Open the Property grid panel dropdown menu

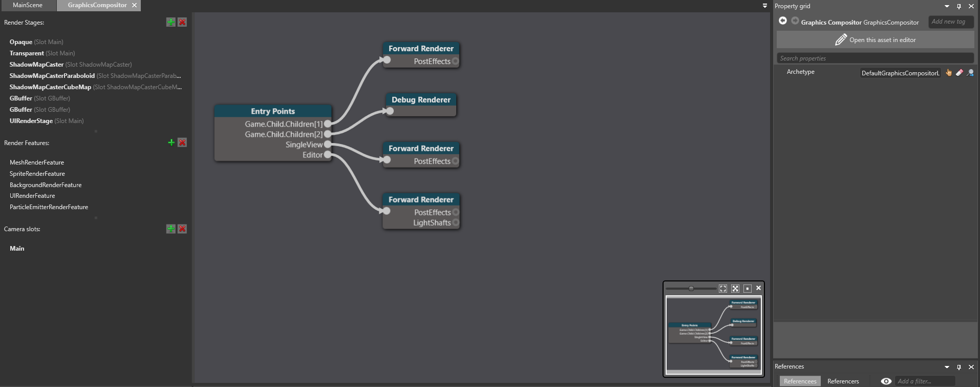[x=947, y=6]
